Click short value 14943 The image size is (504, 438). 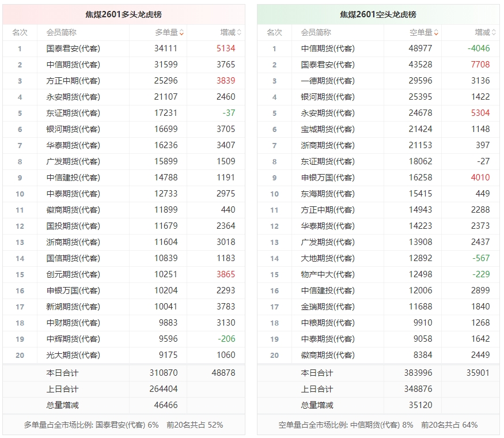tap(420, 210)
